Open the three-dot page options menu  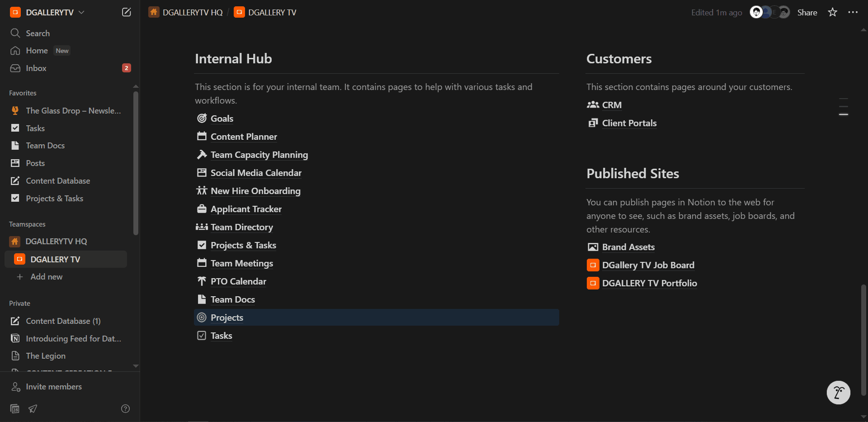point(853,12)
